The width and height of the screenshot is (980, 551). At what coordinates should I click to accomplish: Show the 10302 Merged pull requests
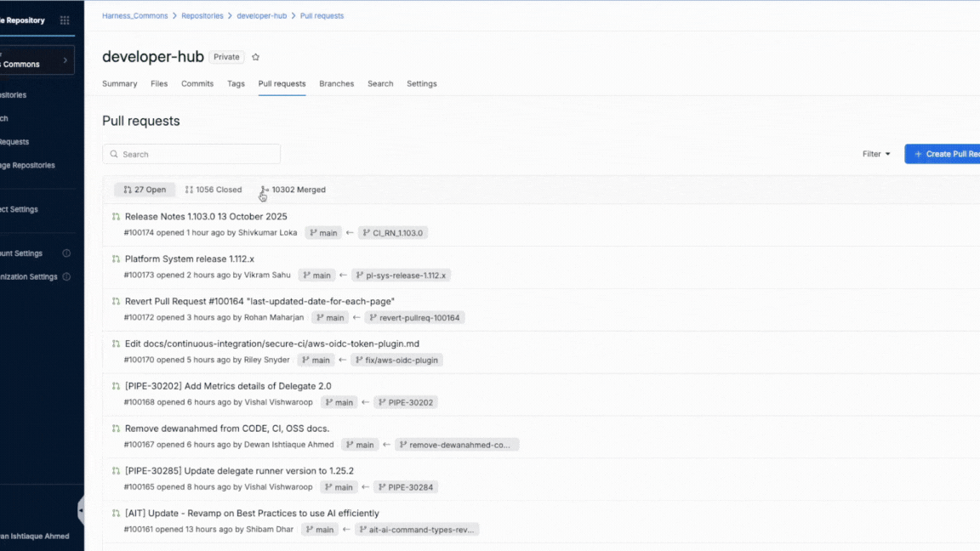pos(293,190)
